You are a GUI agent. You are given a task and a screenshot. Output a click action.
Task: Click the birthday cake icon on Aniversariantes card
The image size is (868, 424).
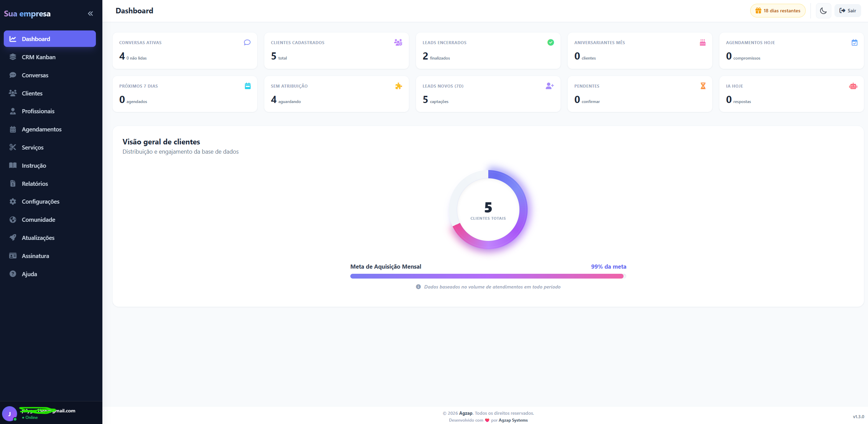(703, 42)
